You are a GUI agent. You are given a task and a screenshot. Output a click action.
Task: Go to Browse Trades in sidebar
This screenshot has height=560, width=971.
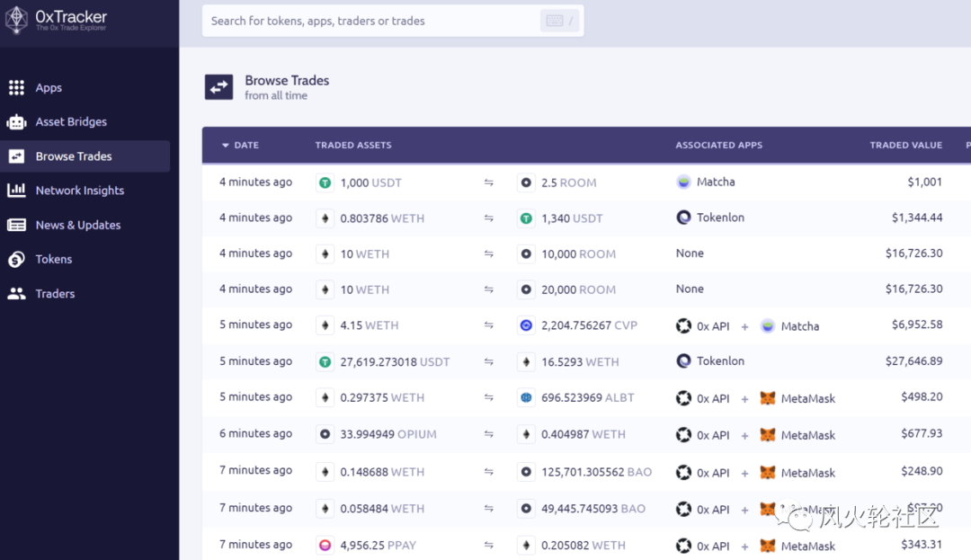coord(74,156)
